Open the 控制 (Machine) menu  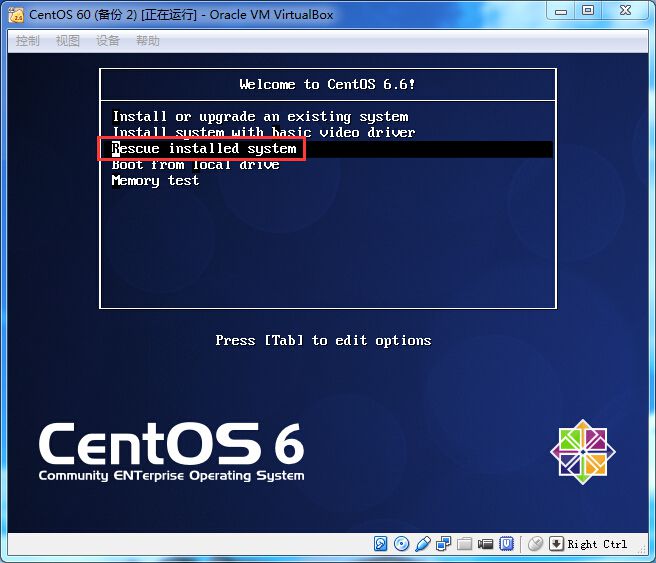click(x=28, y=41)
